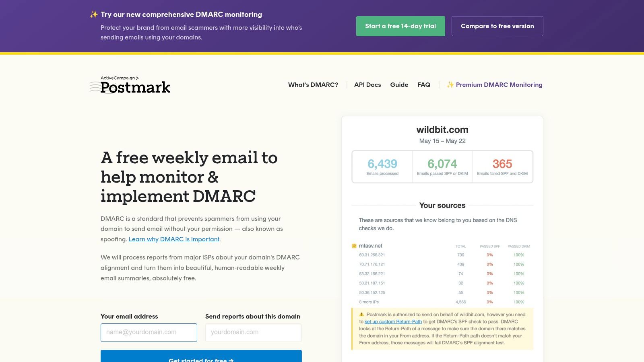The image size is (644, 362).
Task: Click the May 15 – May 22 date range
Action: [x=442, y=141]
